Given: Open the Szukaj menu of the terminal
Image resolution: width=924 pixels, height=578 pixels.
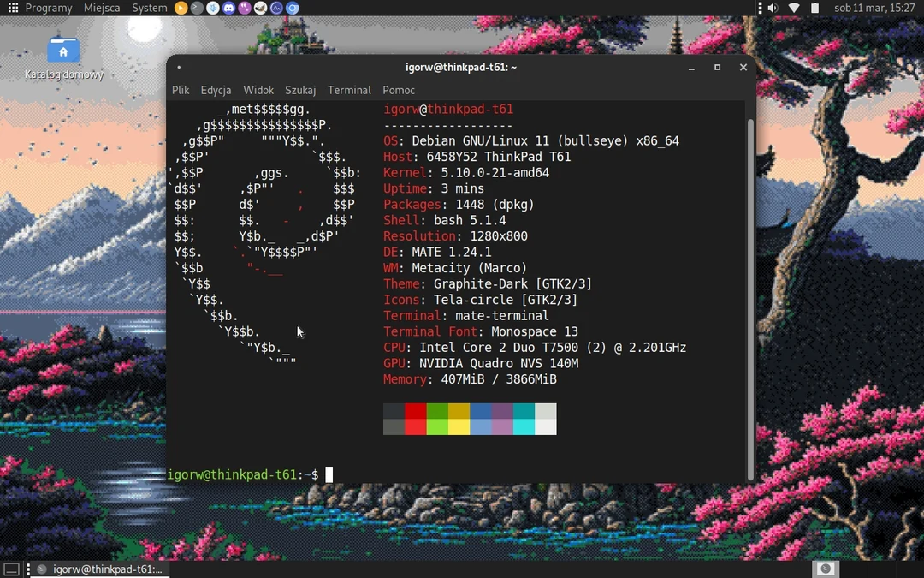Looking at the screenshot, I should tap(299, 90).
